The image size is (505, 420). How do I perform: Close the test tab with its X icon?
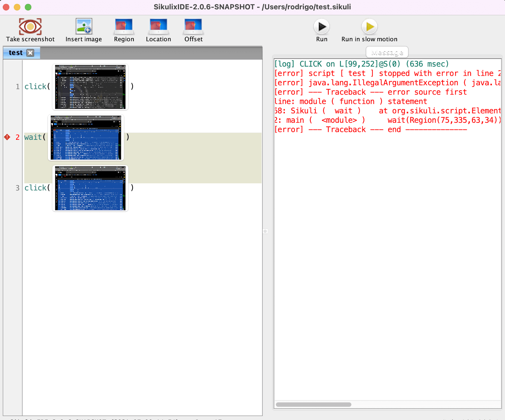click(30, 53)
